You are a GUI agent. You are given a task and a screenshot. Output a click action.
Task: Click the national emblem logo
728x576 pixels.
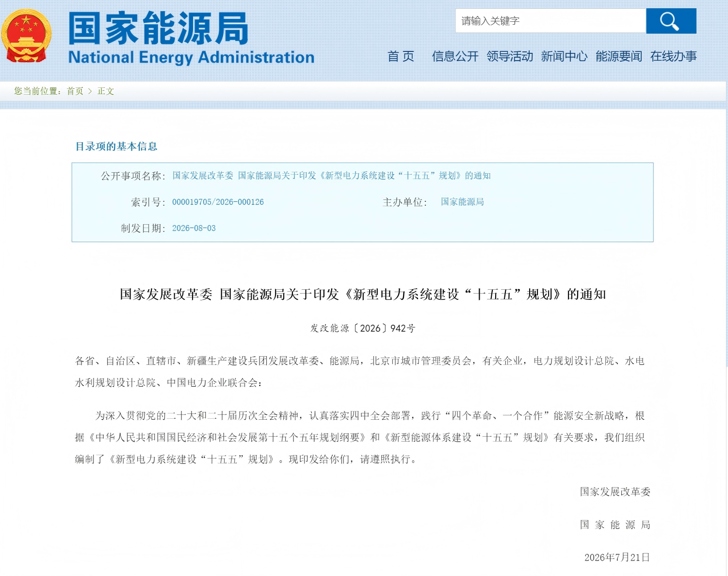(26, 35)
